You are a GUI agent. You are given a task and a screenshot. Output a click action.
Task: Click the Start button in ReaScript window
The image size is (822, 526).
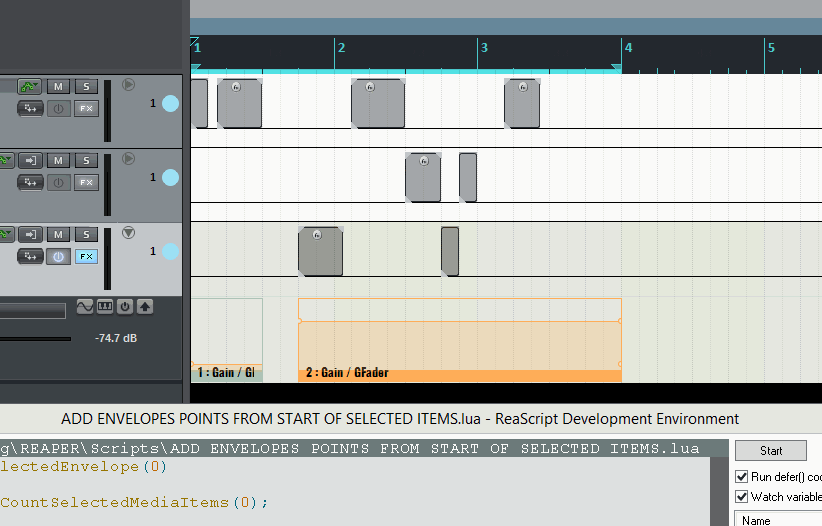point(771,450)
